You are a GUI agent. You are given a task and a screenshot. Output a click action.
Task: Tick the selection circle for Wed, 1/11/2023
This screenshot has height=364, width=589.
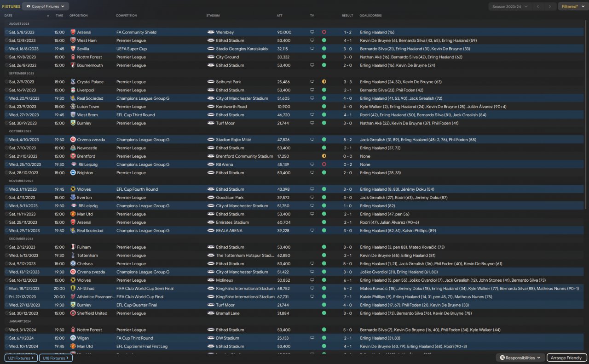pyautogui.click(x=6, y=189)
